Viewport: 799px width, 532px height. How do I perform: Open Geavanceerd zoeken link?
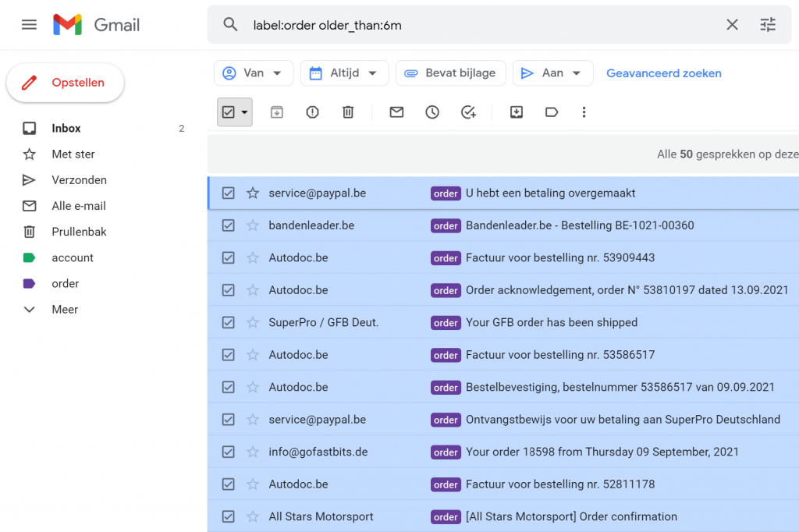click(663, 73)
